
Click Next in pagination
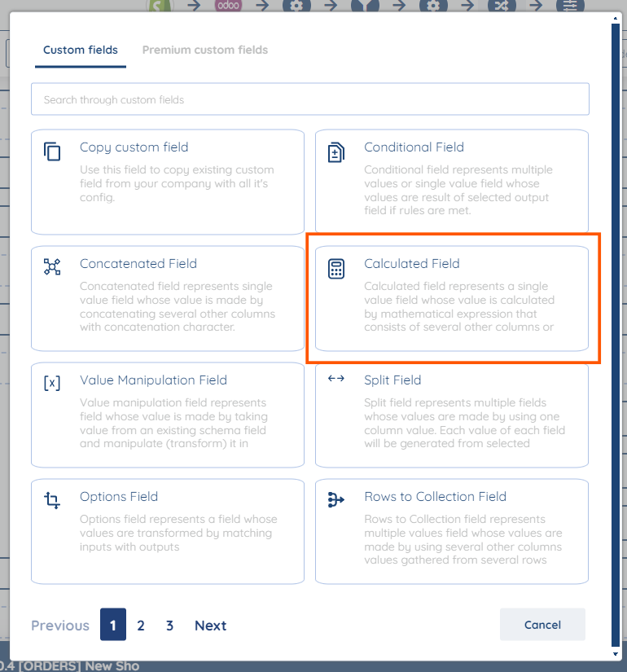pyautogui.click(x=210, y=626)
